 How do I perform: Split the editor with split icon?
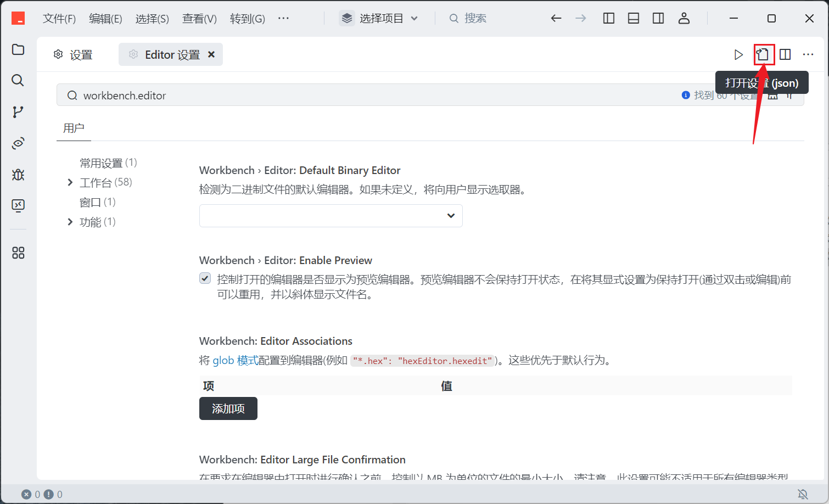coord(785,54)
